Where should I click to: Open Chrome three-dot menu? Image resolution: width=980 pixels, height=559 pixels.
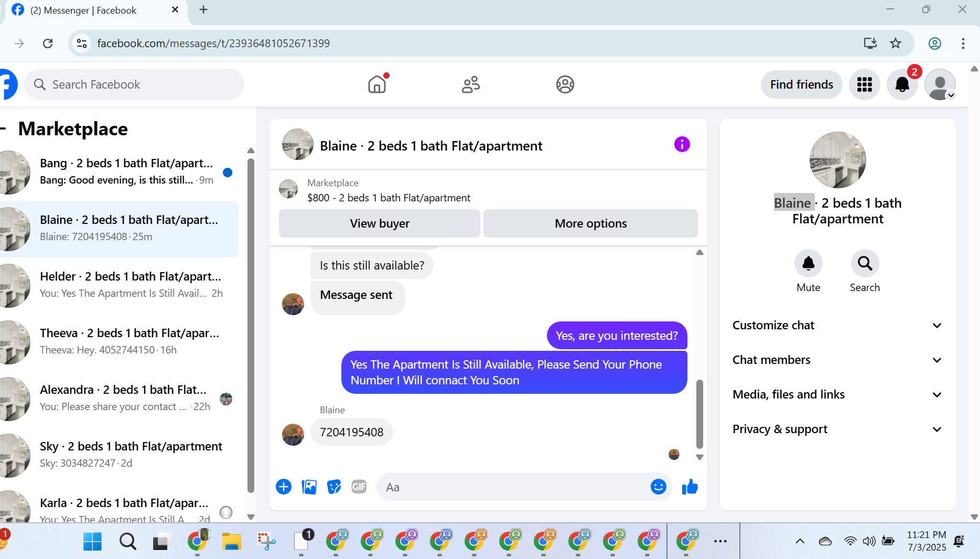(x=963, y=44)
